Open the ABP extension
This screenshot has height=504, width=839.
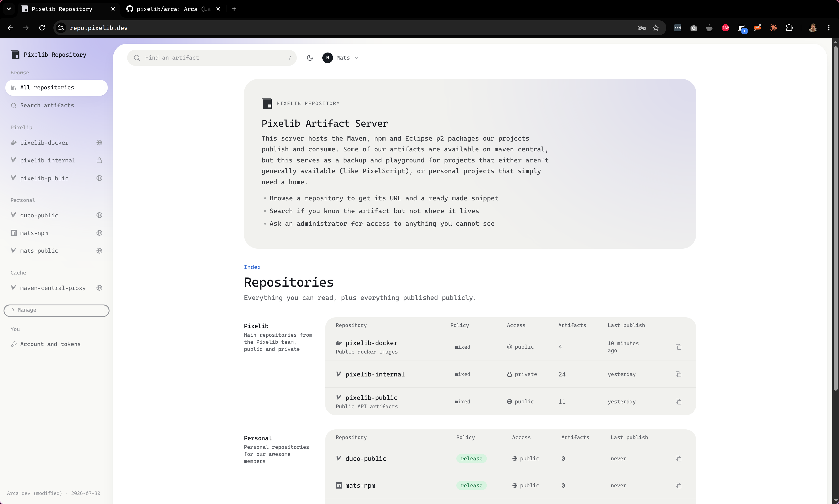coord(725,28)
